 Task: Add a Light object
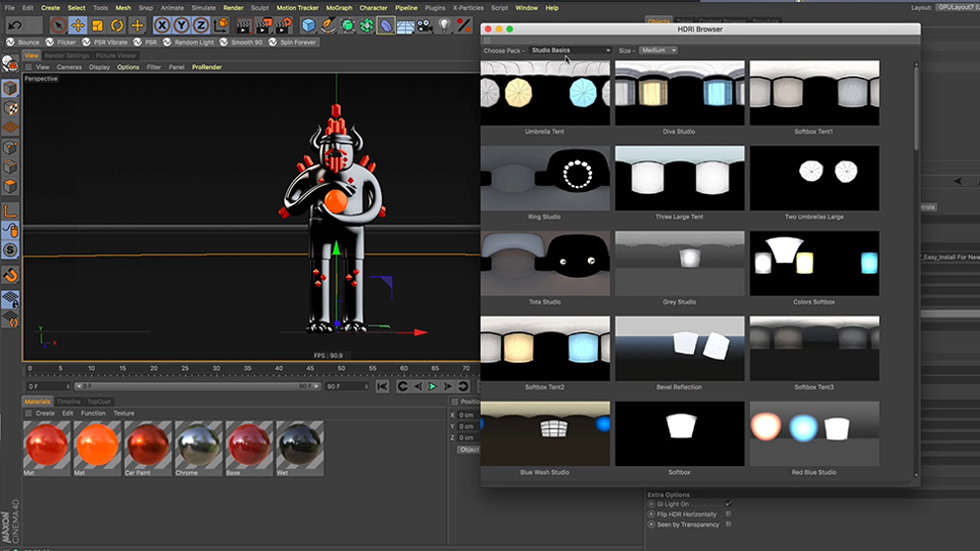click(x=444, y=26)
